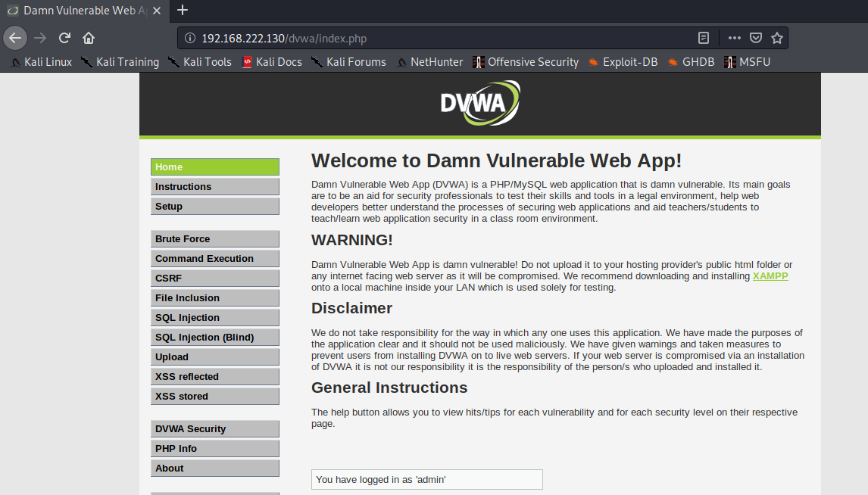Open DVWA Security settings page

pos(215,428)
